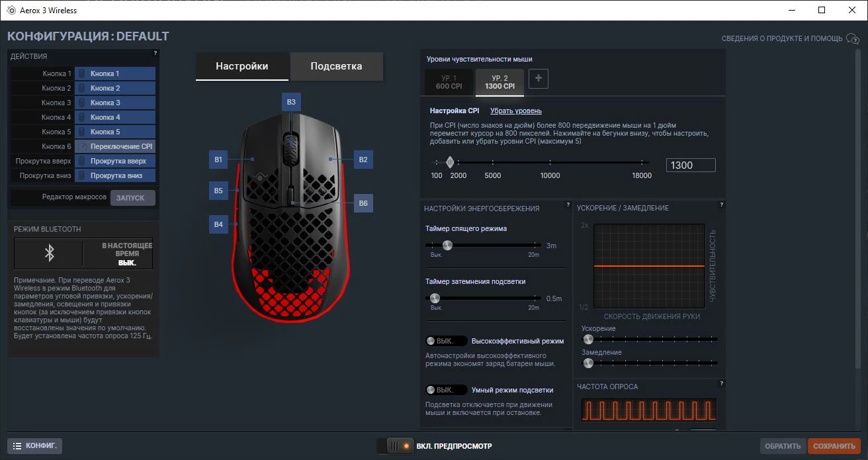Viewport: 868px width, 460px height.
Task: Click the help chat bubble icon
Action: pos(853,39)
